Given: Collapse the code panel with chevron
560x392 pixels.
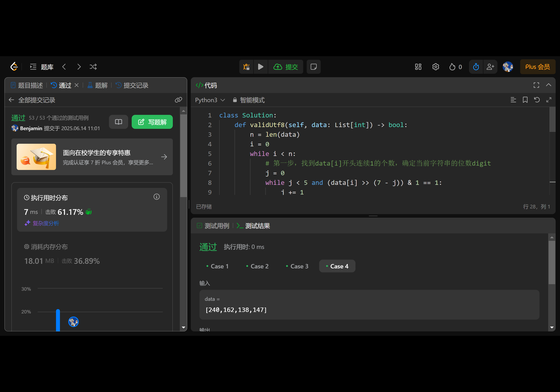Looking at the screenshot, I should 549,85.
